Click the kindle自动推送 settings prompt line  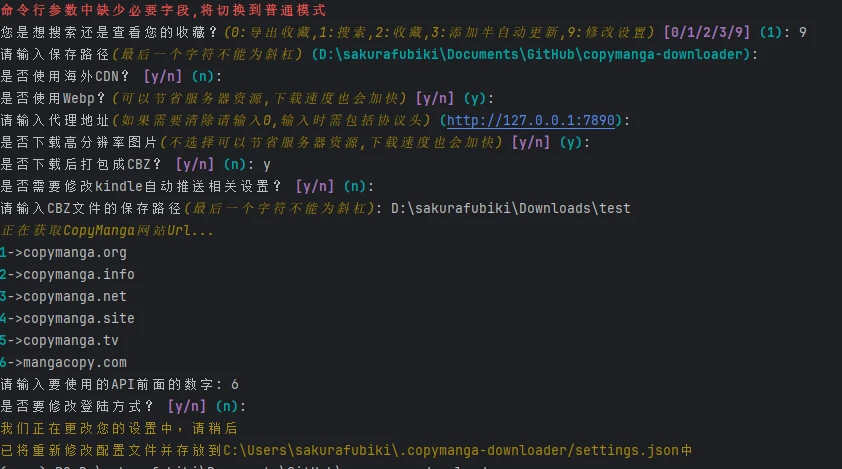187,186
